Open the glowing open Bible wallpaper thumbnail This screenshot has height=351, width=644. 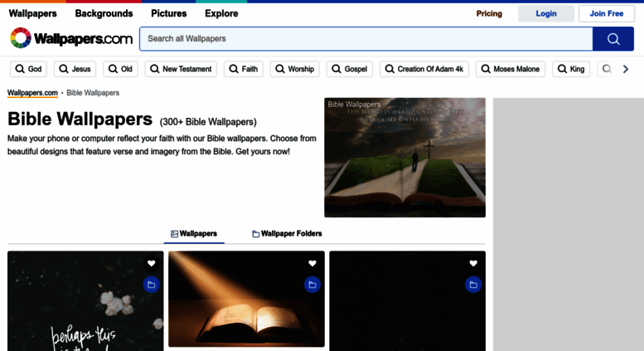tap(246, 300)
